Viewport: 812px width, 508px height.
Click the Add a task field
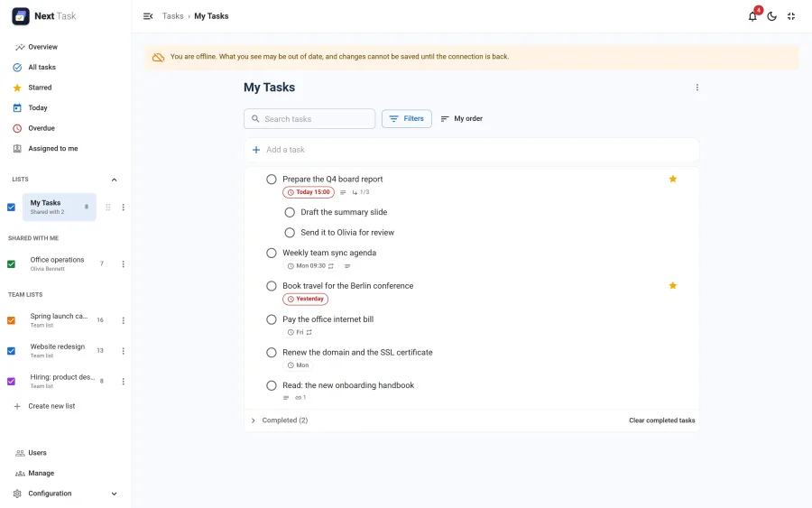tap(472, 150)
